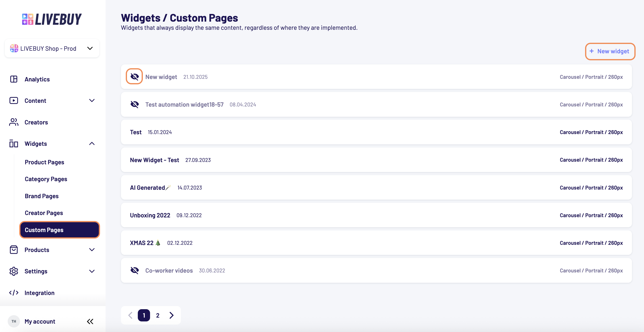
Task: Click date 21.10.2025
Action: [196, 77]
